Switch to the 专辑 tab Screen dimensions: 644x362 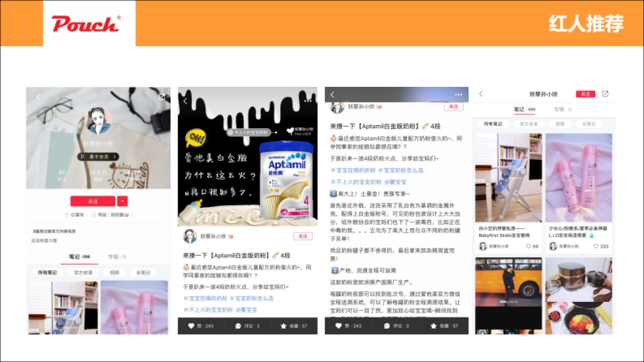[562, 109]
